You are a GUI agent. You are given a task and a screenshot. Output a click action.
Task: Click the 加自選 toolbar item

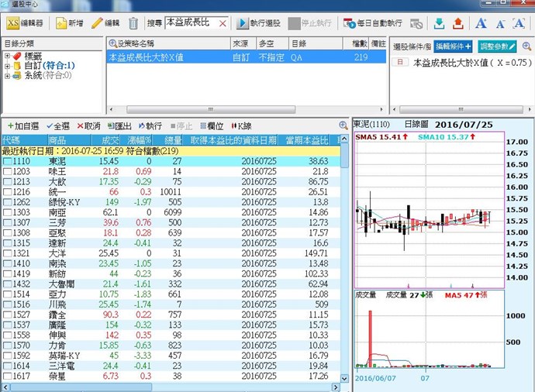22,126
